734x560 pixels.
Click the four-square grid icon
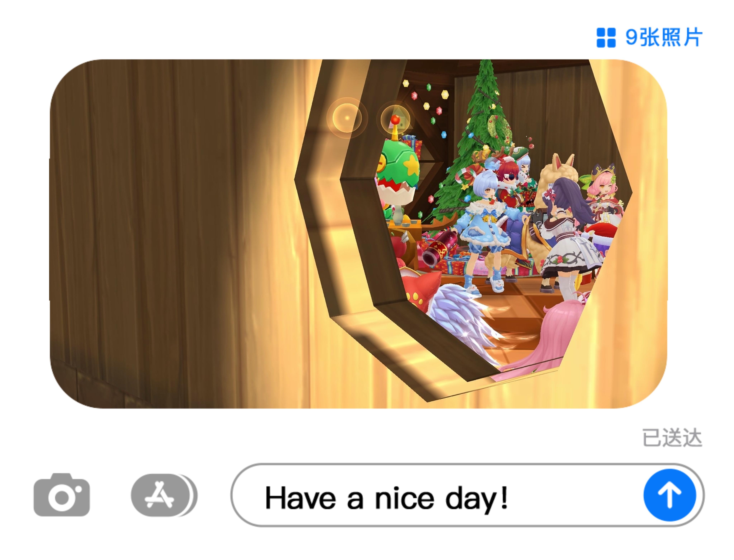pyautogui.click(x=606, y=37)
